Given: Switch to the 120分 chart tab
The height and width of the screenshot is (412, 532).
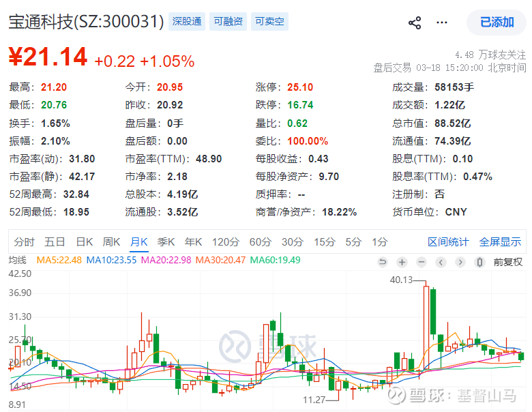Looking at the screenshot, I should [226, 242].
